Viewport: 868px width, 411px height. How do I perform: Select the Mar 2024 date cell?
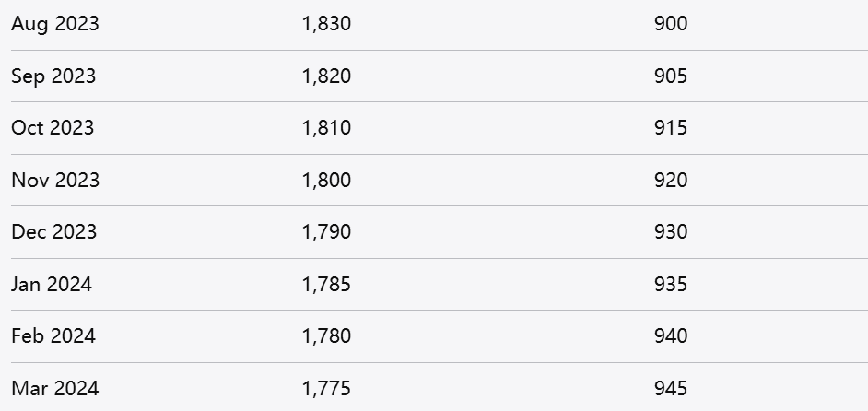[x=54, y=388]
